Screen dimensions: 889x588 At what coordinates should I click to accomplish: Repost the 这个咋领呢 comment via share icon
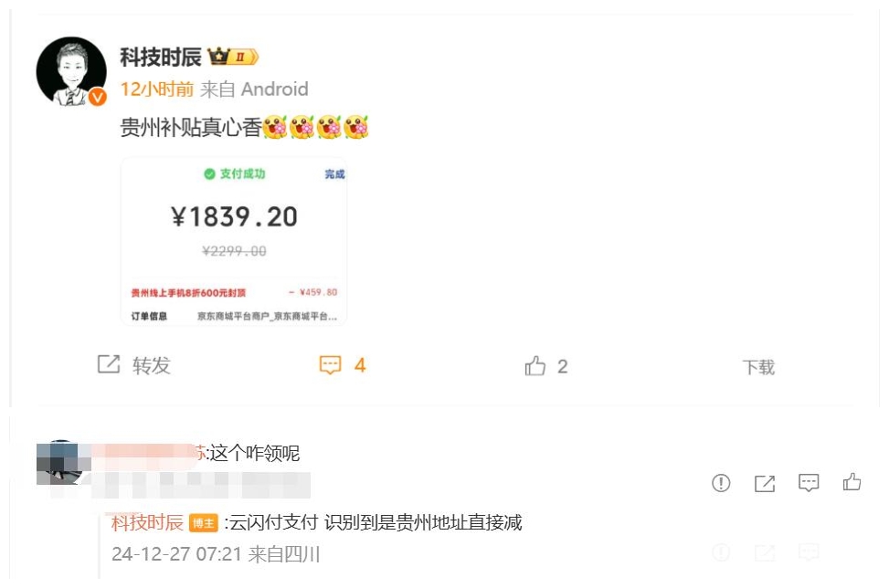coord(765,483)
